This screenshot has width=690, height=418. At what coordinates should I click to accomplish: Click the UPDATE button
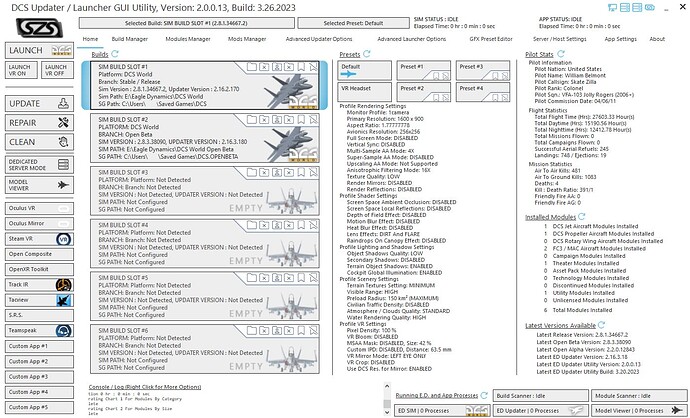point(39,103)
